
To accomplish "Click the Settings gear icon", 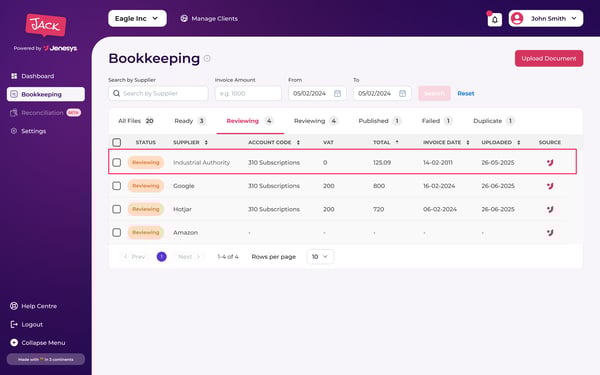I will 14,131.
